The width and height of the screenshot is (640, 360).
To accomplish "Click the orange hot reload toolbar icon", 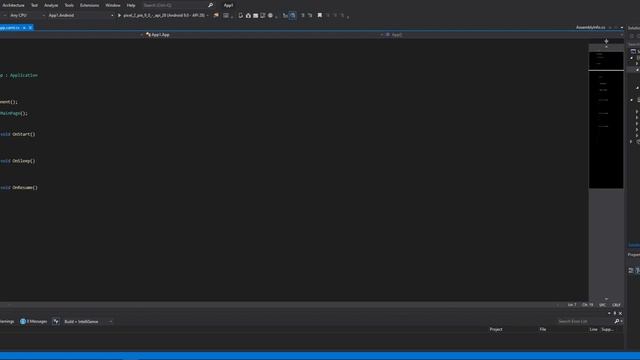I will [216, 16].
